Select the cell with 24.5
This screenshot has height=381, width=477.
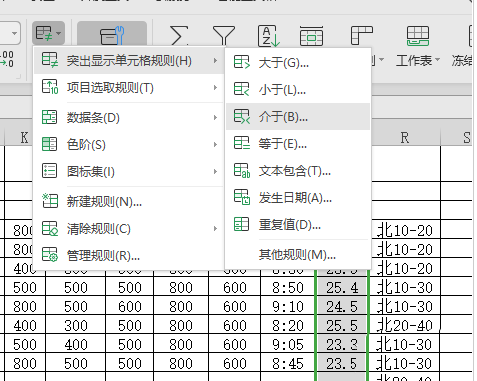(x=342, y=306)
